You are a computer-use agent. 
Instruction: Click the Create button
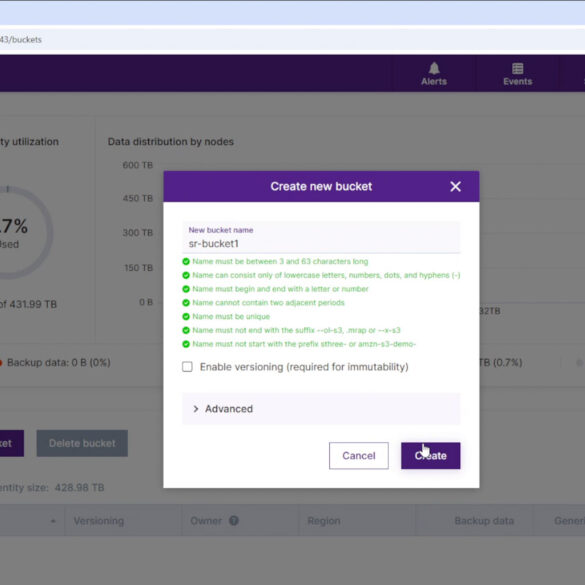tap(431, 456)
